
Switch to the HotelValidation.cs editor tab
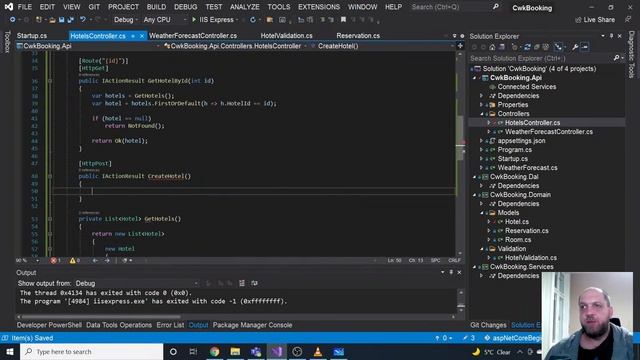(287, 36)
